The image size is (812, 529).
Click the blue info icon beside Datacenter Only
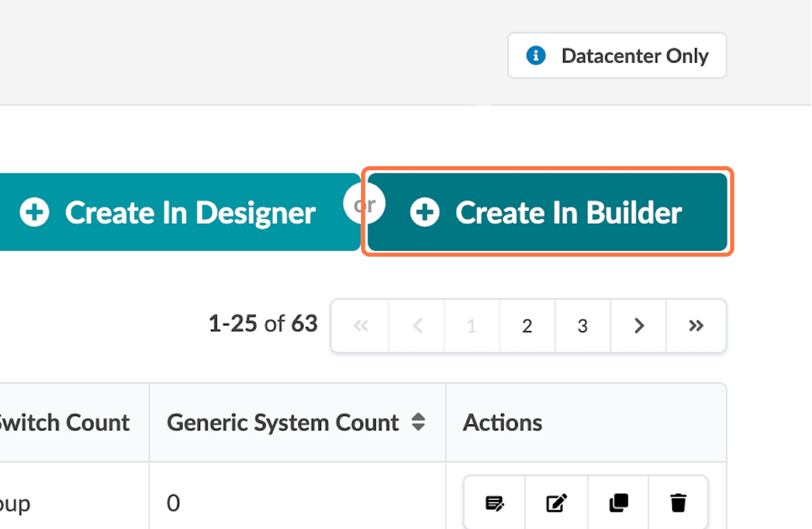point(536,56)
